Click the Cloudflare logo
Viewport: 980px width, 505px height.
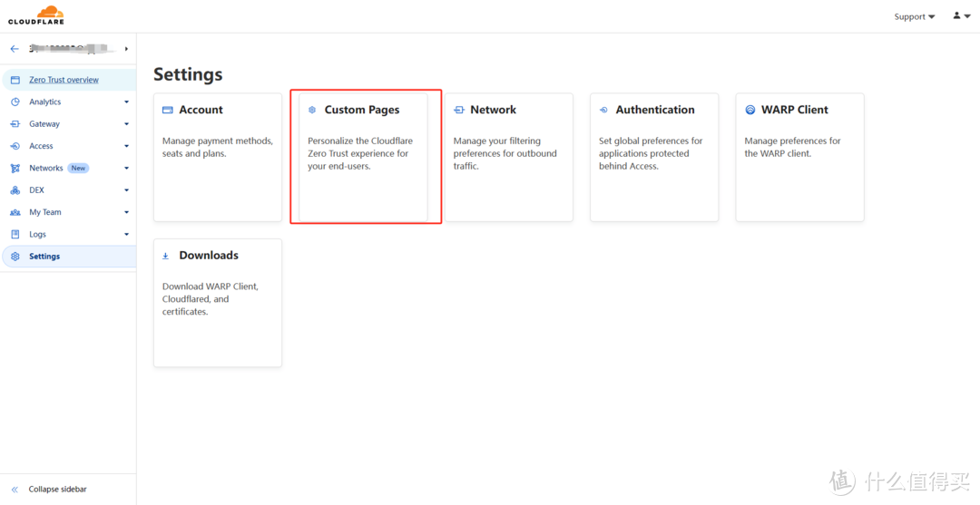click(36, 15)
